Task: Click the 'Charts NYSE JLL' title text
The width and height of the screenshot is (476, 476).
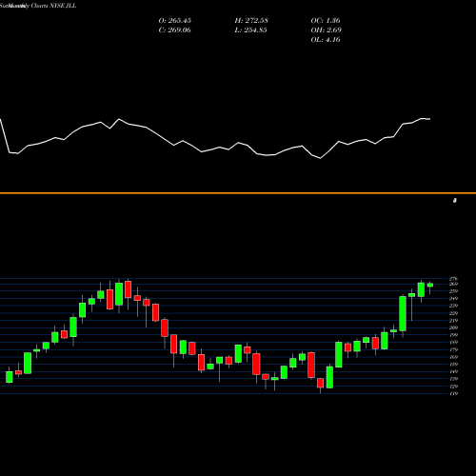Action: click(x=54, y=6)
